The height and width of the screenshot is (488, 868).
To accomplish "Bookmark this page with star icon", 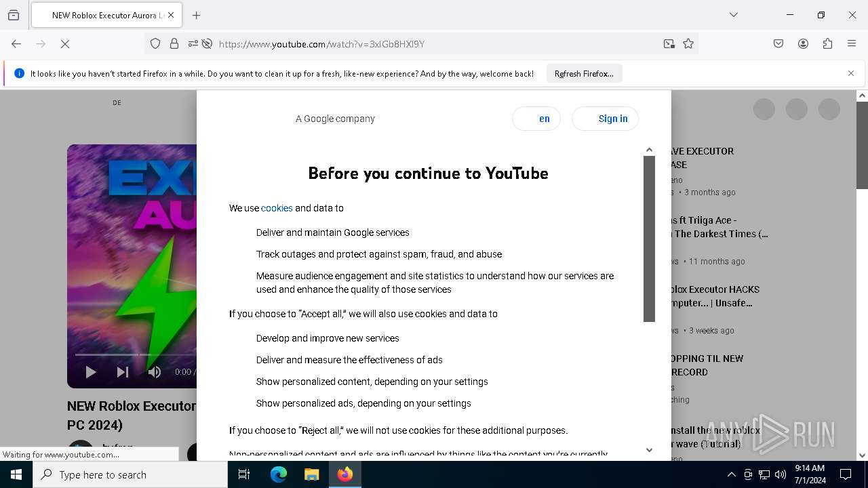I will (x=688, y=44).
